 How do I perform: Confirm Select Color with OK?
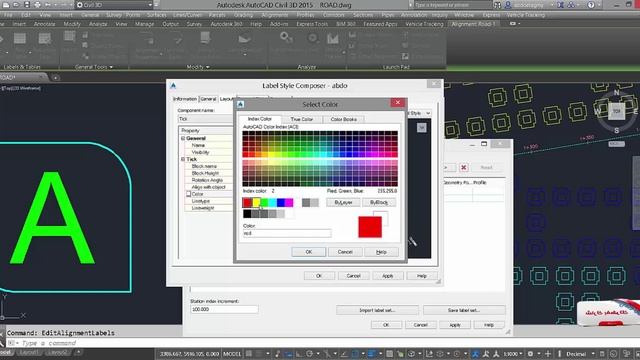coord(309,252)
